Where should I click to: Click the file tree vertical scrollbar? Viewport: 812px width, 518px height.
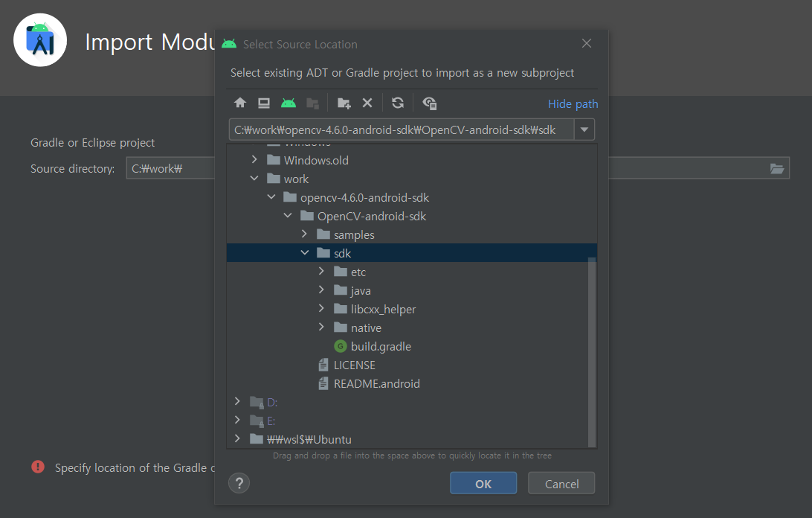point(592,351)
